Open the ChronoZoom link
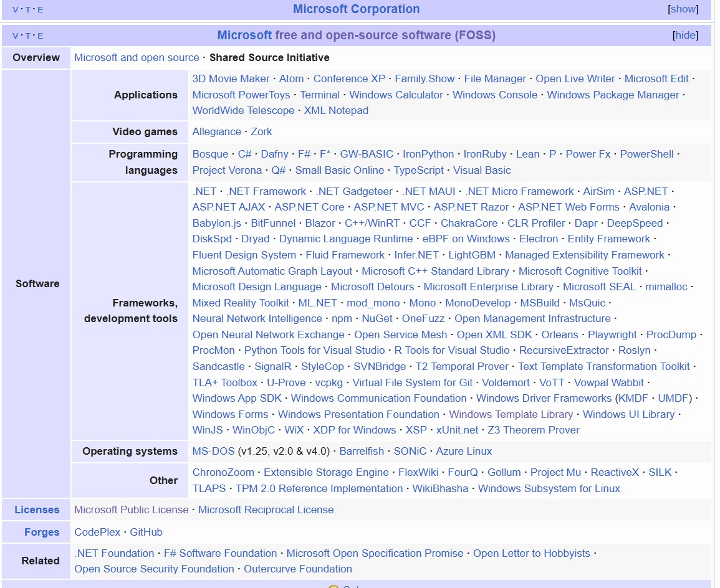The height and width of the screenshot is (588, 720). pyautogui.click(x=223, y=473)
